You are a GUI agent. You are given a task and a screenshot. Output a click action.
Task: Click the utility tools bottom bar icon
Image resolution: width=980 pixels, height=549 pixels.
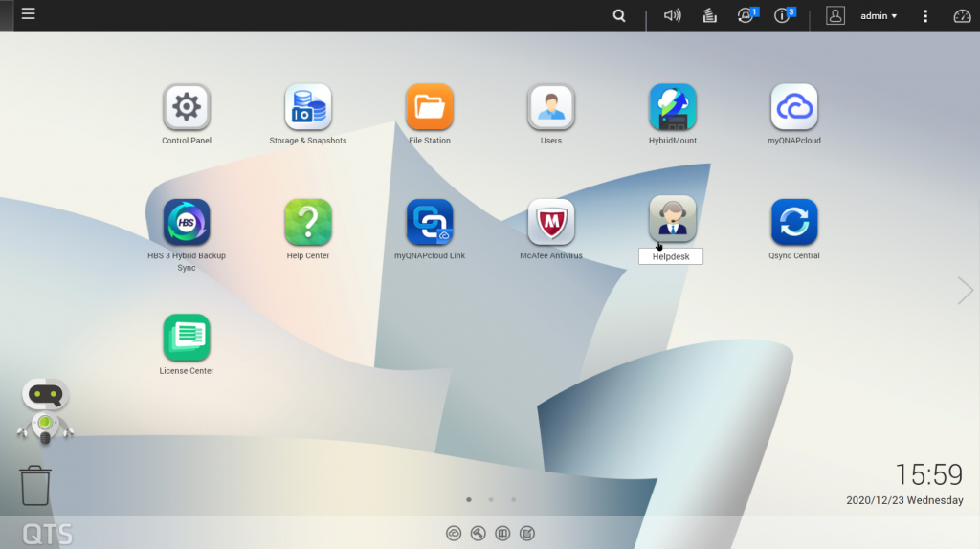tap(479, 534)
